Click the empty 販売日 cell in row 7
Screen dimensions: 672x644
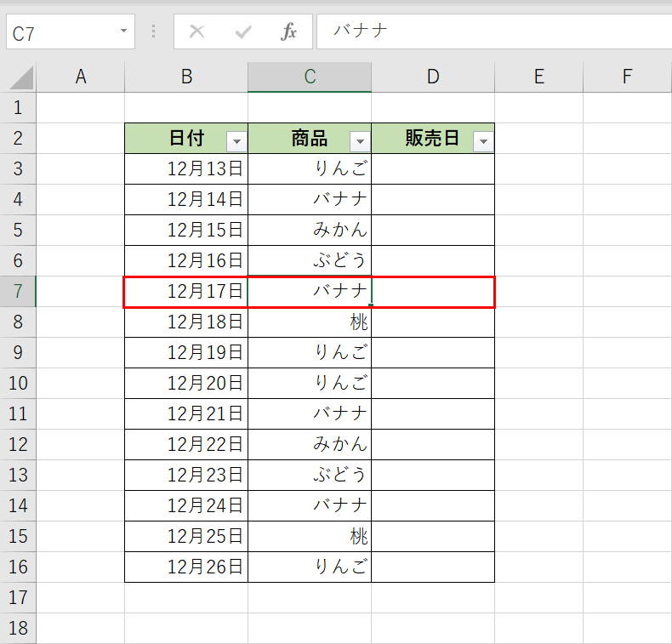[433, 291]
